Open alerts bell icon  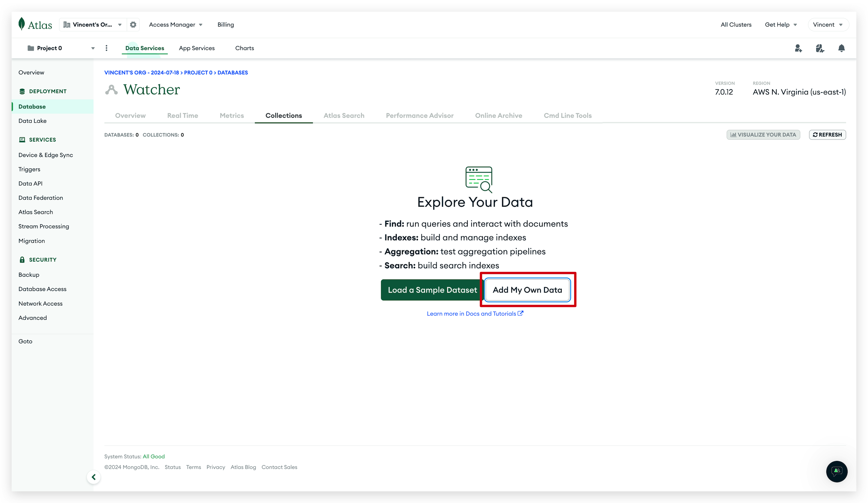pyautogui.click(x=841, y=48)
